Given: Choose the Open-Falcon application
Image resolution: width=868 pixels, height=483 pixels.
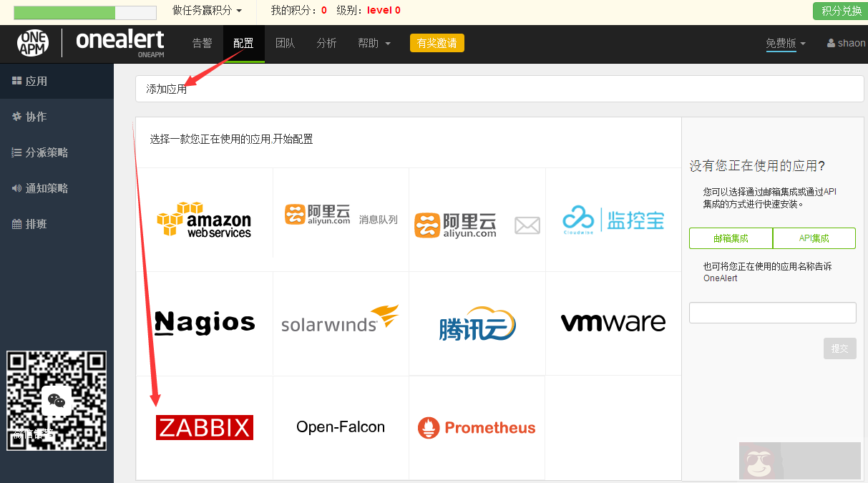Looking at the screenshot, I should (x=341, y=426).
